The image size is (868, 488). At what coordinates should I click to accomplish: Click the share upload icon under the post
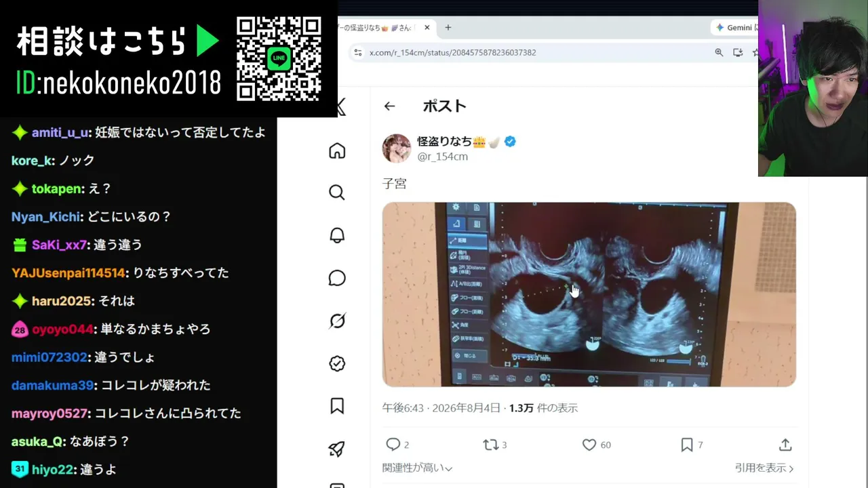click(785, 445)
